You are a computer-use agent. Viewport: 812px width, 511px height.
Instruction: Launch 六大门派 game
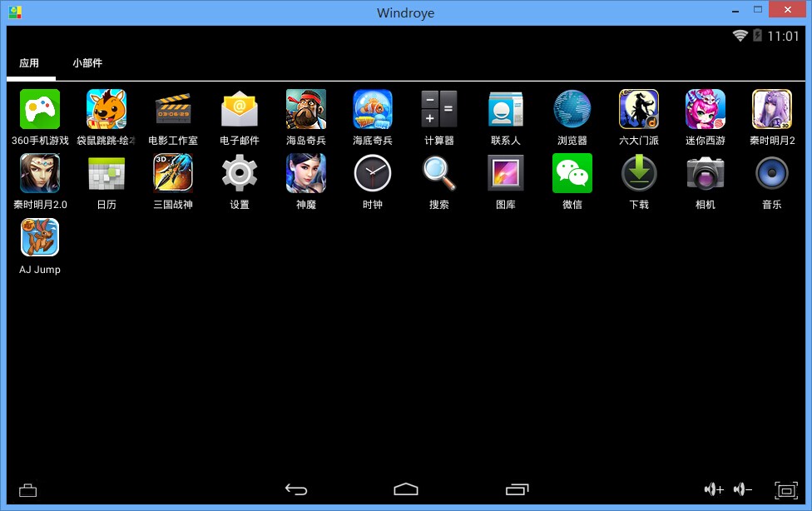pos(638,109)
